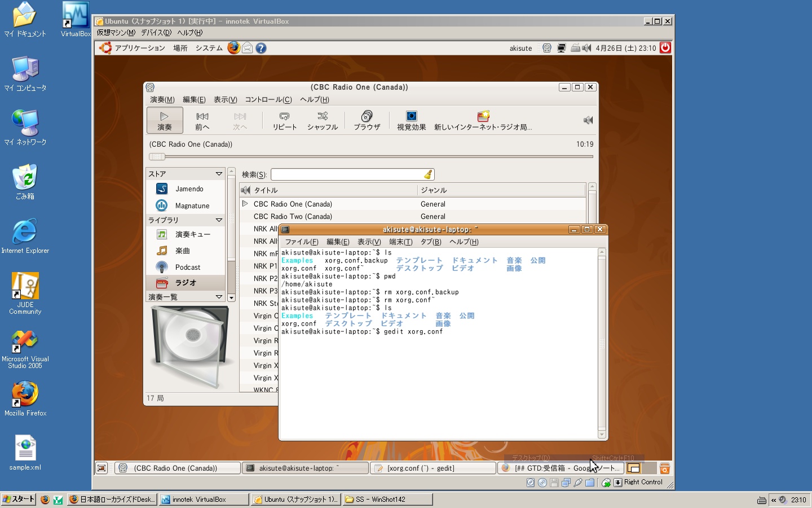Select Magnatune in the store list
Viewport: 812px width, 508px height.
tap(186, 205)
